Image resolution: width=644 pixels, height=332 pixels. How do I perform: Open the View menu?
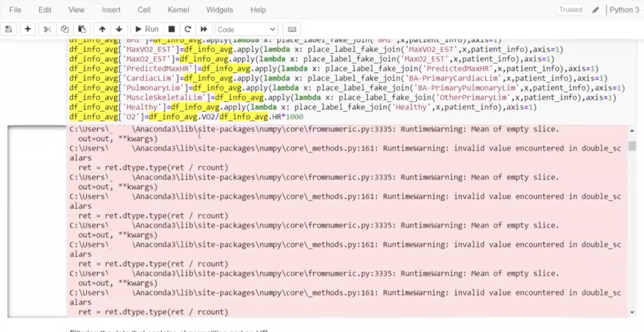(76, 10)
